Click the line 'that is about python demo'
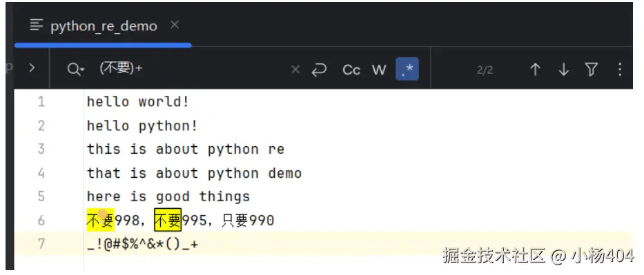This screenshot has height=275, width=644. tap(194, 173)
